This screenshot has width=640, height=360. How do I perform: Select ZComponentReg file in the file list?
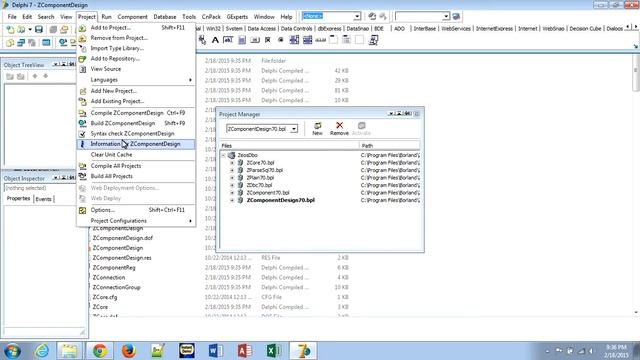[114, 268]
